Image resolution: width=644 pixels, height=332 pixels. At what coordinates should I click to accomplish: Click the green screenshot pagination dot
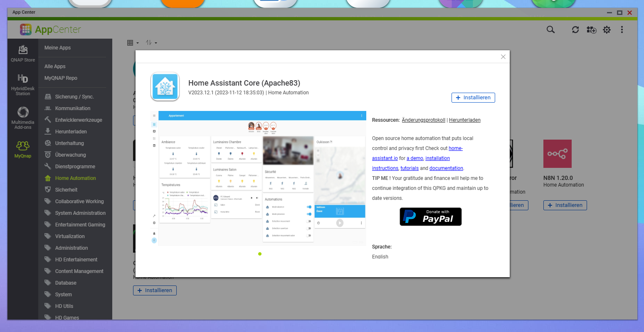coord(260,254)
